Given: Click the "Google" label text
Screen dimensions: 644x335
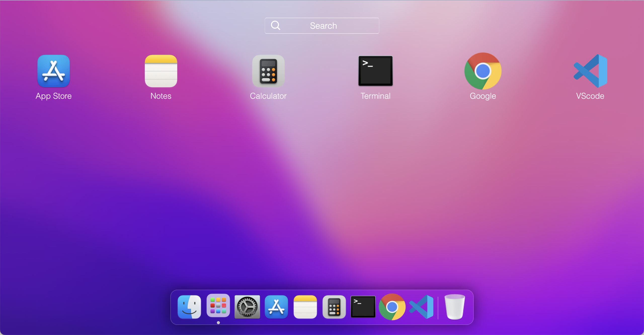Looking at the screenshot, I should (483, 96).
